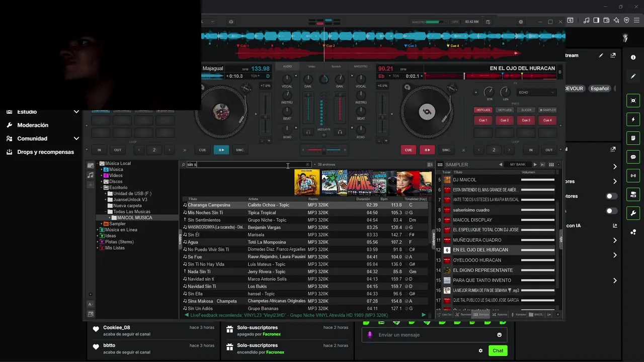Open MY BANK sampler bank selector
The height and width of the screenshot is (362, 644).
pos(518,164)
